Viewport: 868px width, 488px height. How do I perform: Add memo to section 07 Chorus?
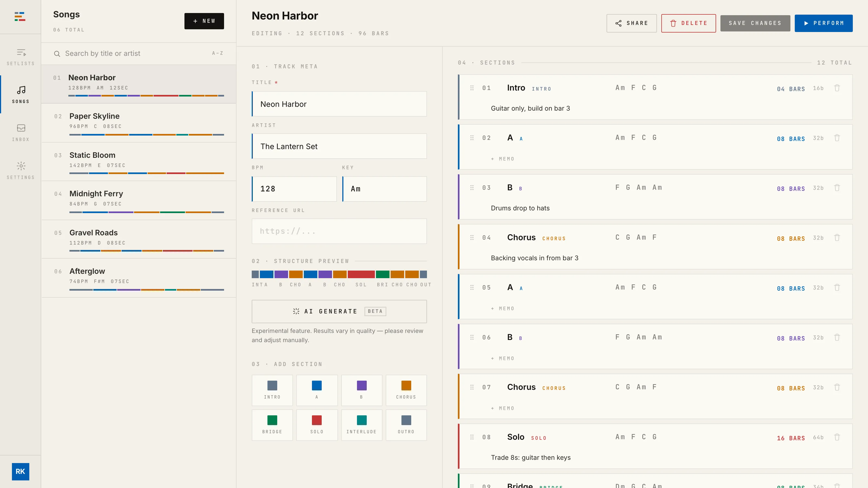tap(502, 408)
